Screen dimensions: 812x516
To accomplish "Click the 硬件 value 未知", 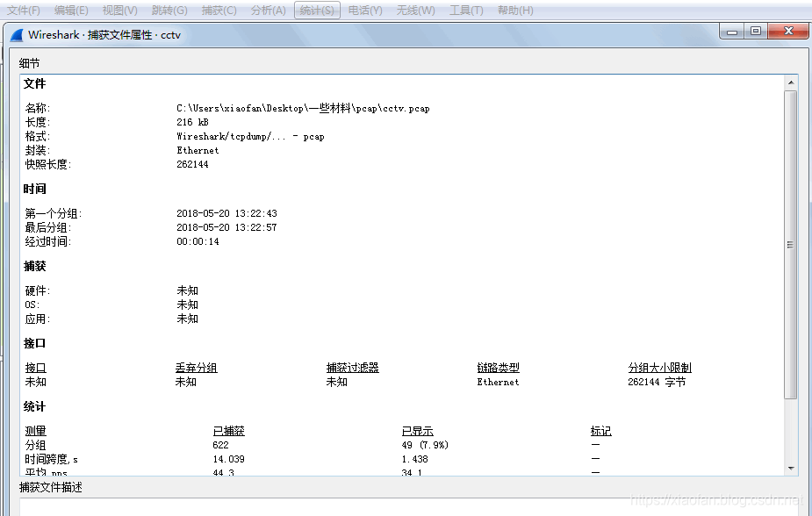I will pyautogui.click(x=187, y=290).
